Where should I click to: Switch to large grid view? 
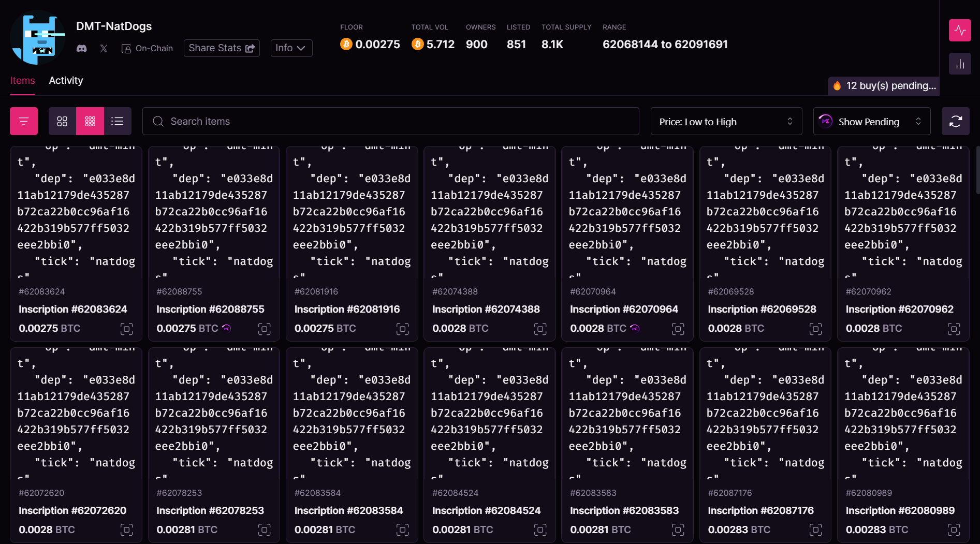click(x=62, y=121)
